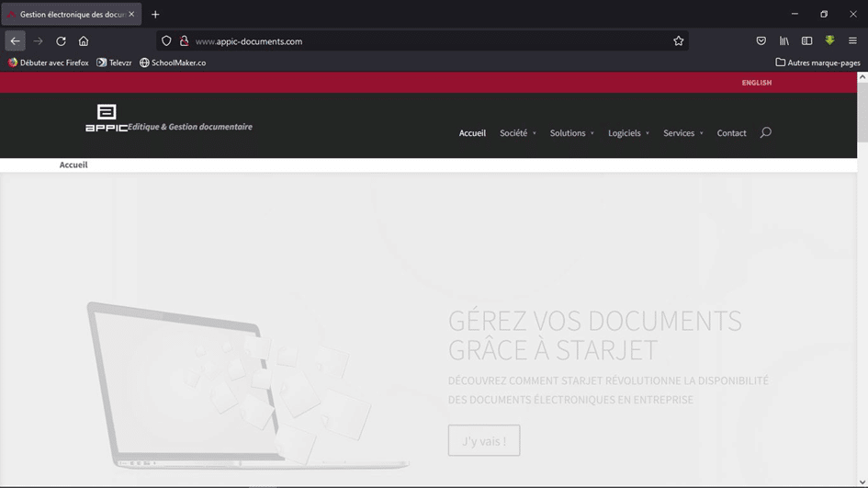Click the browser back arrow

pyautogui.click(x=15, y=41)
